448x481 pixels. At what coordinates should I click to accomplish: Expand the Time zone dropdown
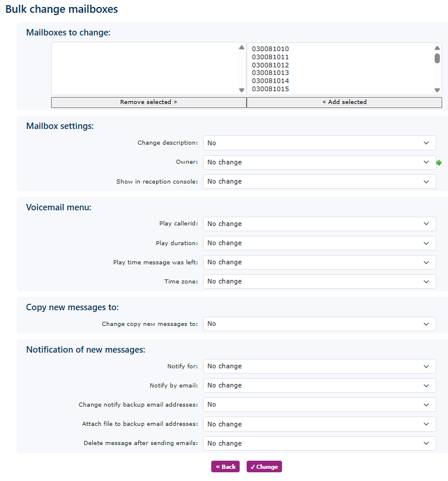pyautogui.click(x=319, y=281)
